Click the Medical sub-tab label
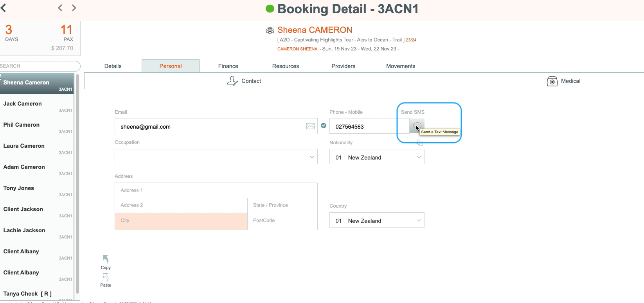This screenshot has width=644, height=303. [570, 81]
